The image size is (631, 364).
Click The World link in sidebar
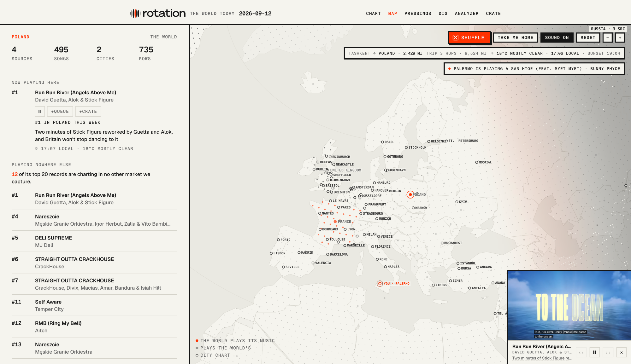coord(163,37)
